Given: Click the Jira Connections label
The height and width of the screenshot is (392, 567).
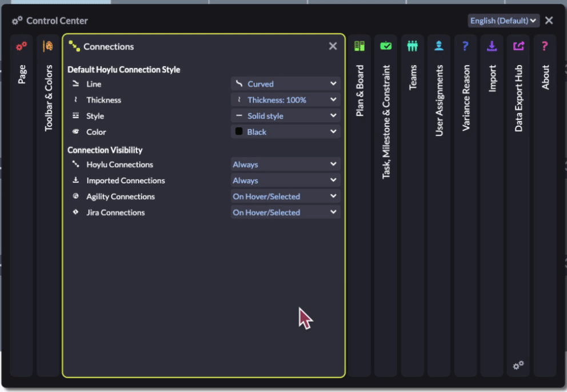Looking at the screenshot, I should 115,212.
